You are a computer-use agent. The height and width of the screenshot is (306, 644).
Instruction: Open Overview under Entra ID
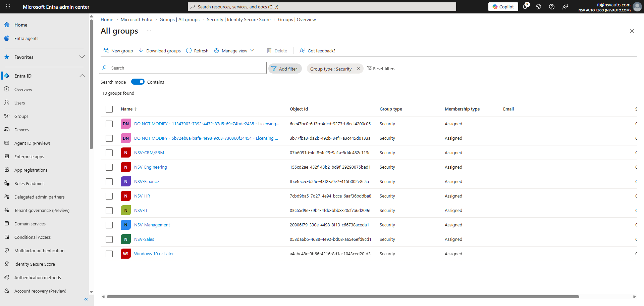click(23, 90)
